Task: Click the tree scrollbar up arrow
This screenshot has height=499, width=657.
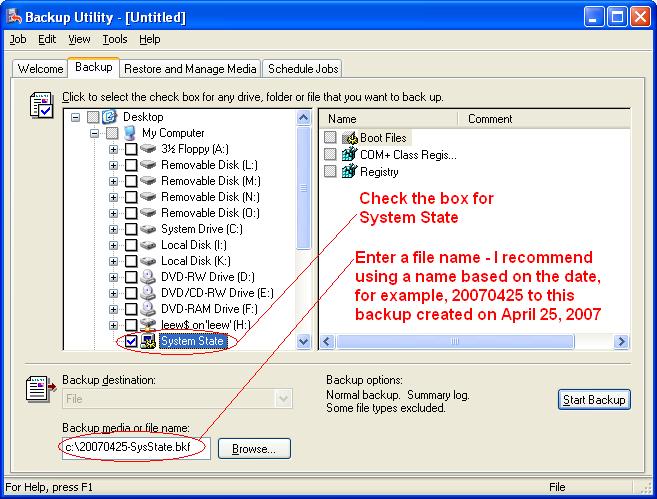Action: pos(303,118)
